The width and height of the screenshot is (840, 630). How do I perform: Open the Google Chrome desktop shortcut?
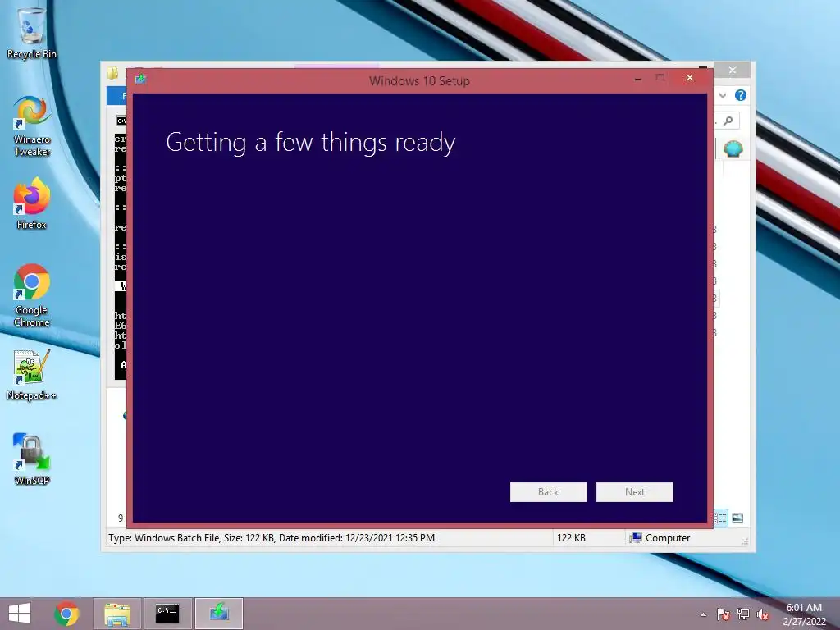[32, 295]
